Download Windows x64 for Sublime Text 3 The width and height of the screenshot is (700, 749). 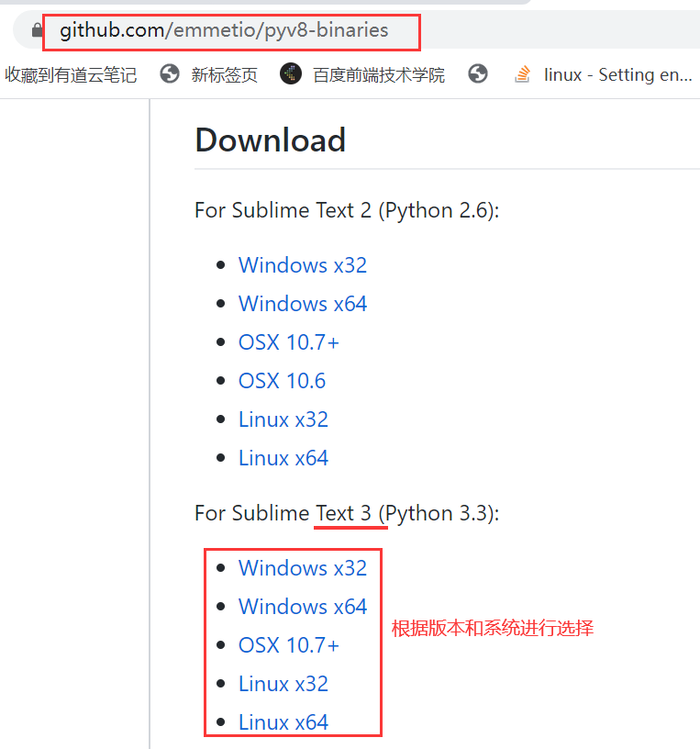point(303,607)
